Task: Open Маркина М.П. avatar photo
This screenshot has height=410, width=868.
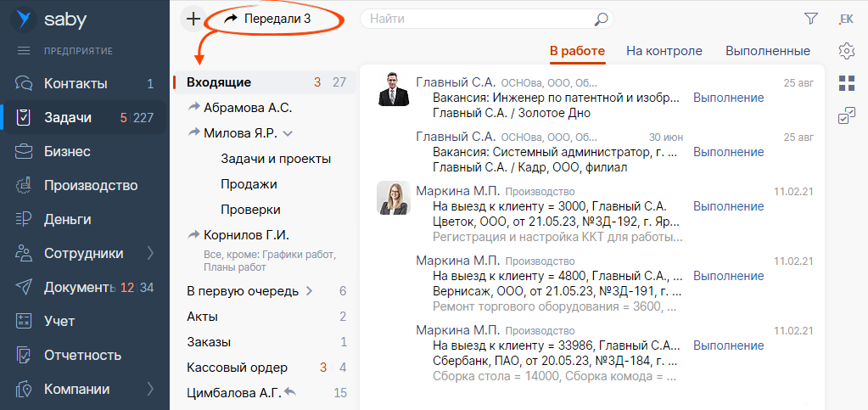Action: pos(394,198)
